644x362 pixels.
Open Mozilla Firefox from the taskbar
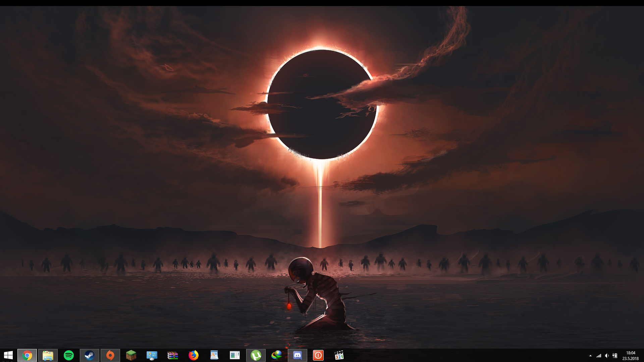point(194,355)
